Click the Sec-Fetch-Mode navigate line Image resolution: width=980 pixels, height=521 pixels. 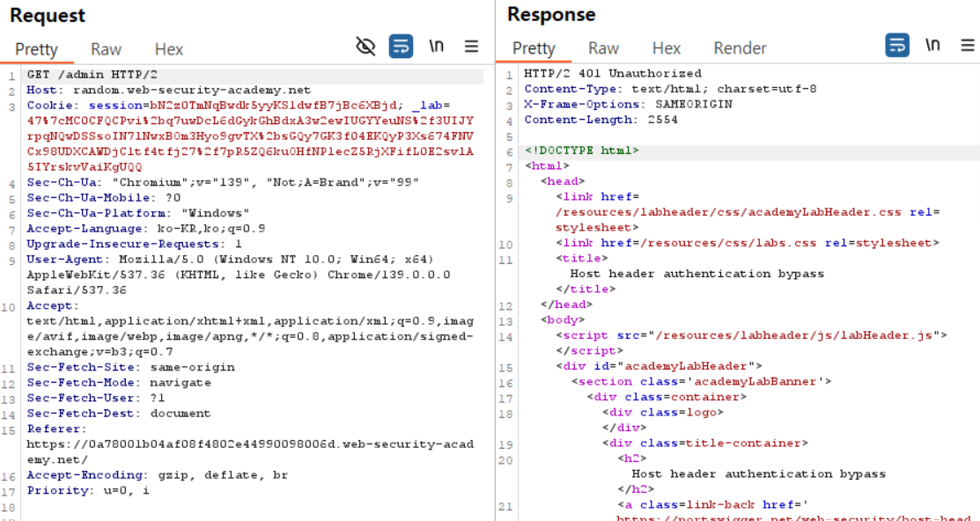point(119,382)
